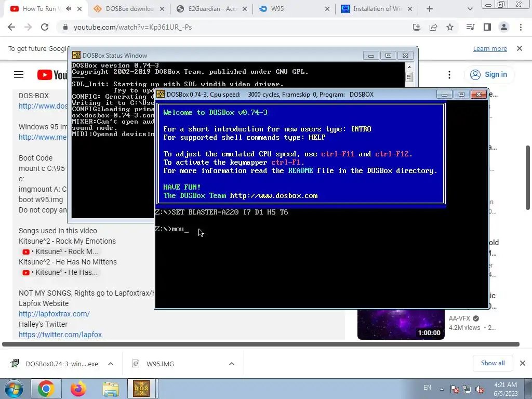Image resolution: width=532 pixels, height=399 pixels.
Task: Click the 1:00:00 recommended video thumbnail
Action: coord(401,324)
